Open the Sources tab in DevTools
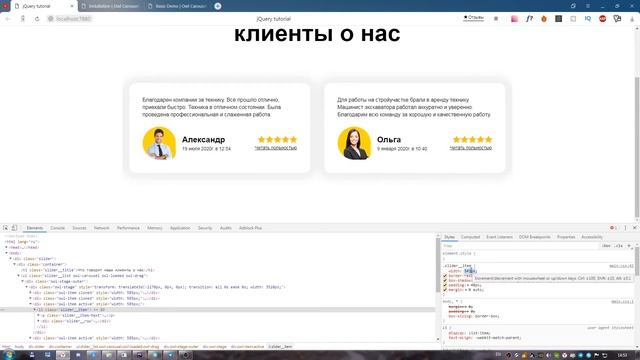Image resolution: width=640 pixels, height=360 pixels. coord(79,228)
